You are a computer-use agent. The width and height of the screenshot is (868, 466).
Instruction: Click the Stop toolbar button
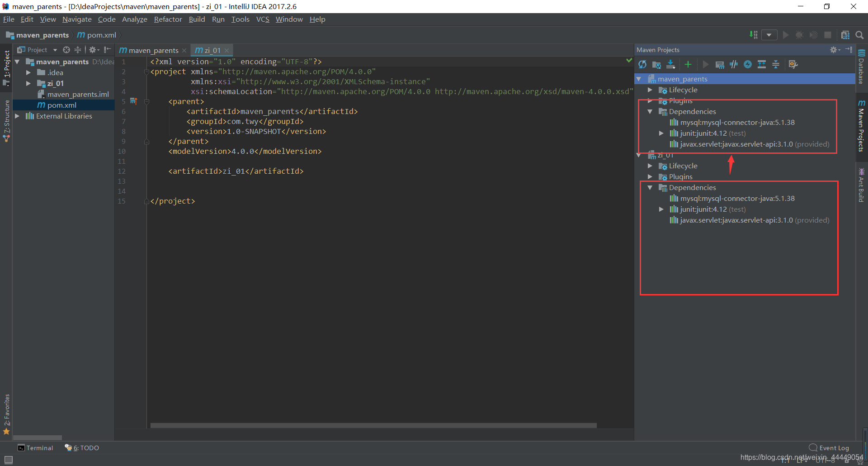pyautogui.click(x=828, y=35)
